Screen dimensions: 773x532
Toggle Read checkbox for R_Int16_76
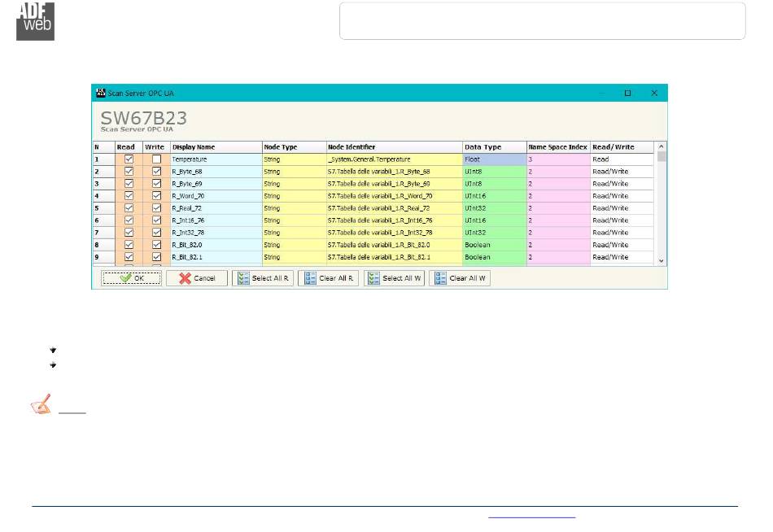coord(129,220)
